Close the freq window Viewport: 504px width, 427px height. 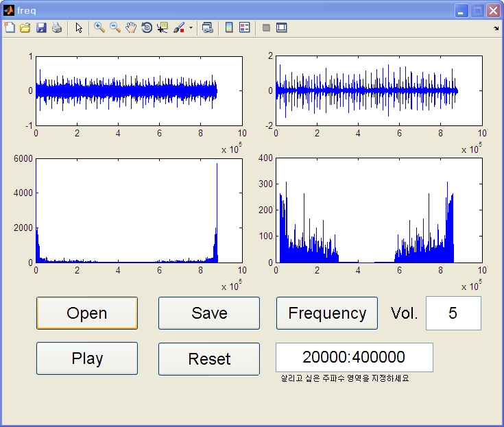tap(493, 10)
